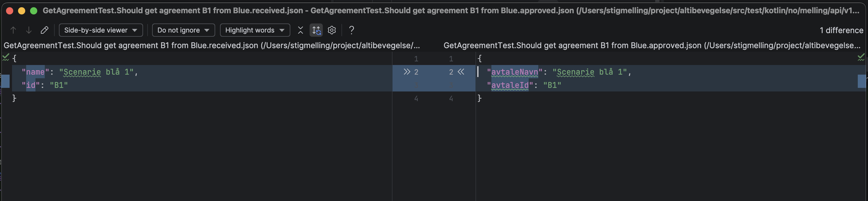Screen dimensions: 868x201
Task: Open Side-by-side viewer dropdown
Action: pos(101,30)
